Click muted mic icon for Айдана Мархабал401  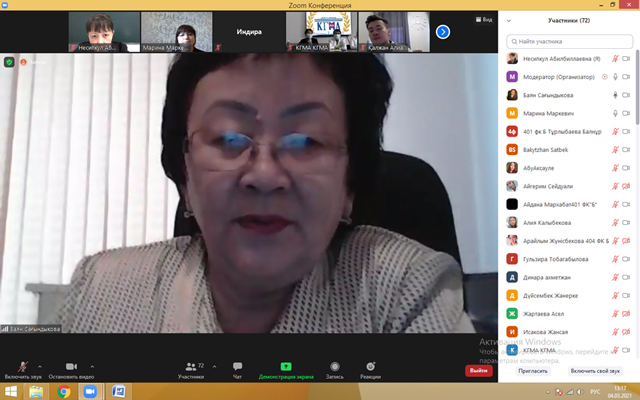[615, 204]
